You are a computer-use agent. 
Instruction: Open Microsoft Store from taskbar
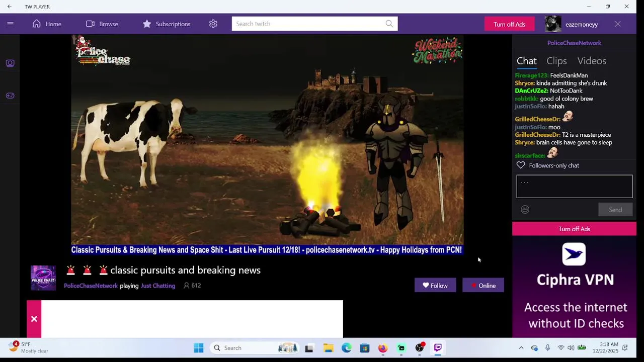(365, 348)
